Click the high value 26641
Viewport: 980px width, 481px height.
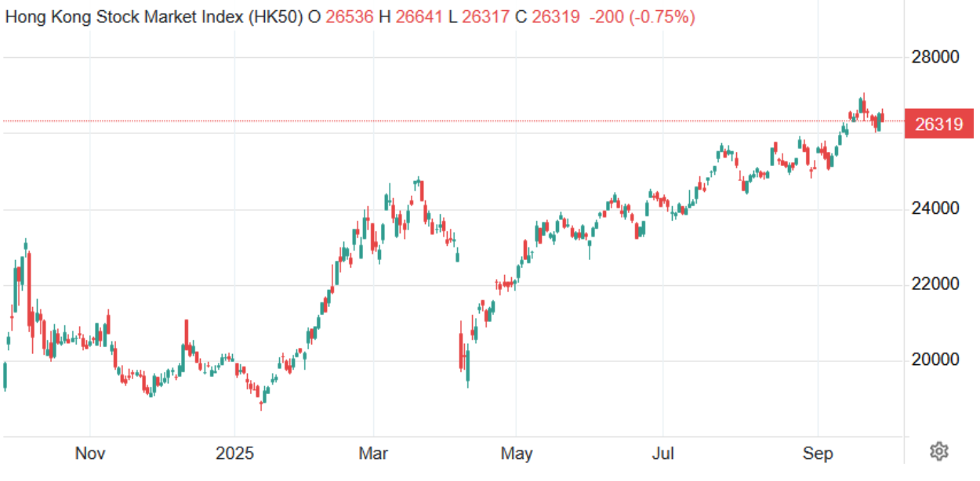pos(421,17)
